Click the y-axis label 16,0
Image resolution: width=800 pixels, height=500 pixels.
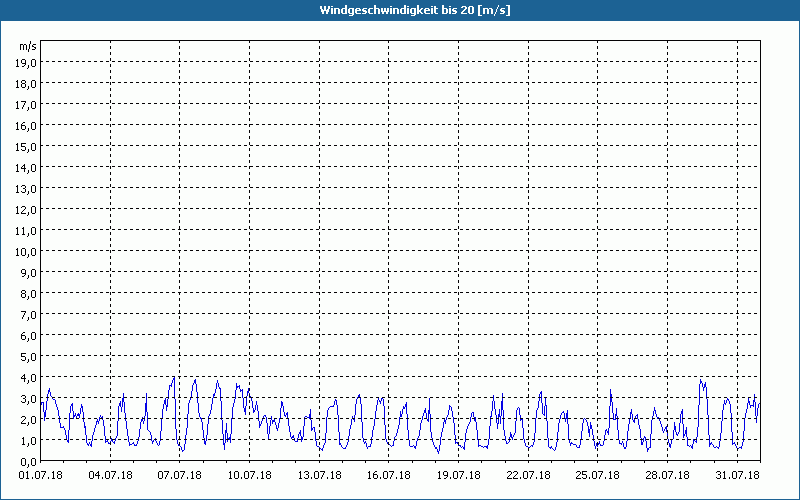point(27,126)
